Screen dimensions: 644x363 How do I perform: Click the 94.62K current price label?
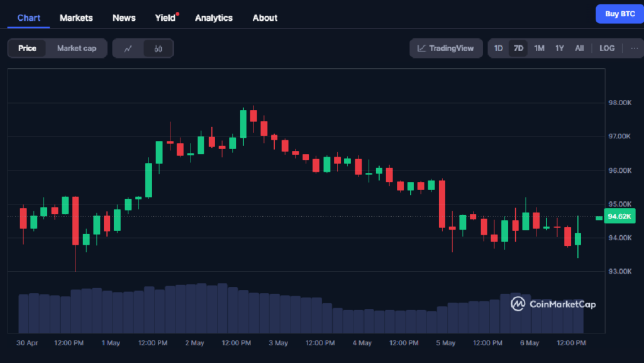pos(619,216)
